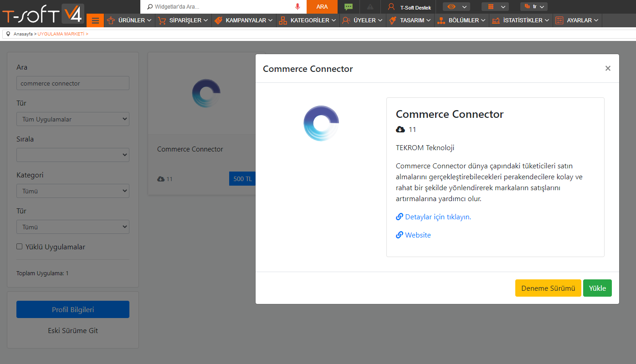Open the KAMPANYALAR menu
The image size is (636, 364).
244,20
